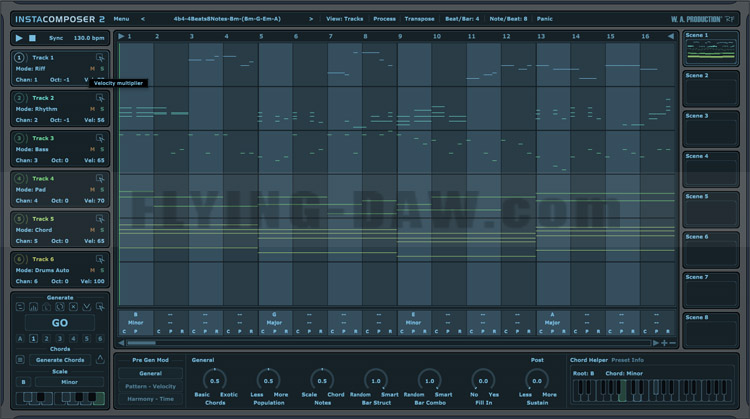
Task: Click first Generate icon with minus lines
Action: click(20, 307)
